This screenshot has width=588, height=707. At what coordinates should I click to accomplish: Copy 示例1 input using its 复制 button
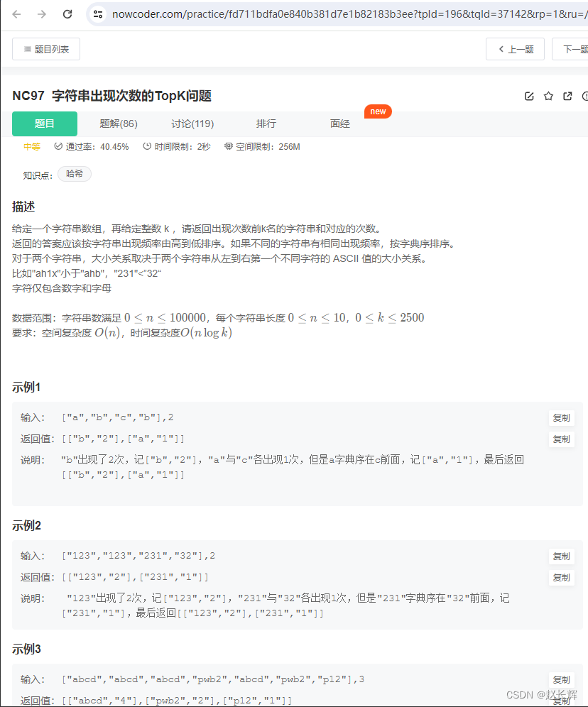coord(561,417)
